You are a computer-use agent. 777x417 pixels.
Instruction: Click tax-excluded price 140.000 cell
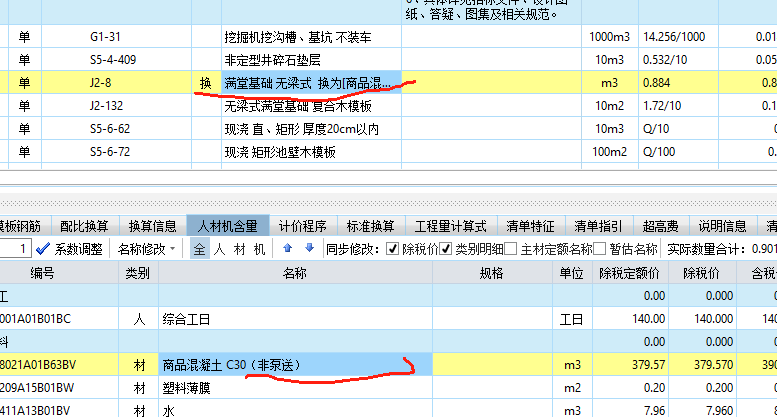(702, 319)
